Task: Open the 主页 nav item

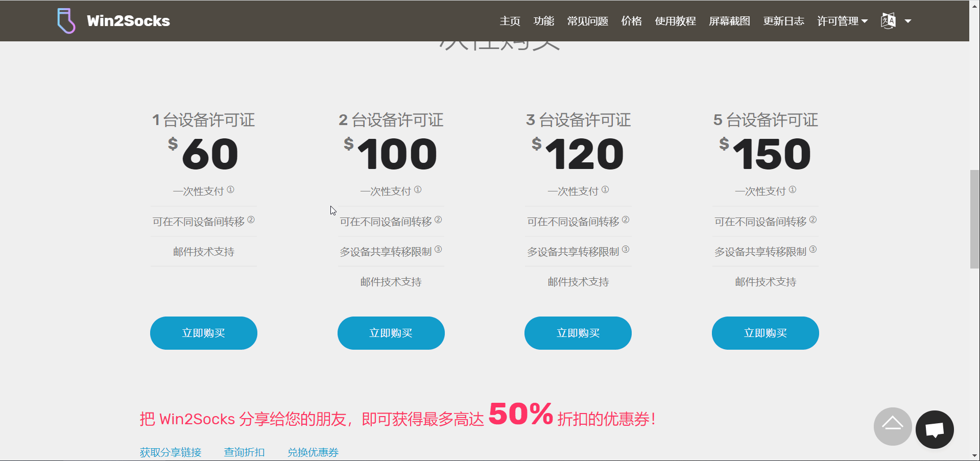Action: coord(510,21)
